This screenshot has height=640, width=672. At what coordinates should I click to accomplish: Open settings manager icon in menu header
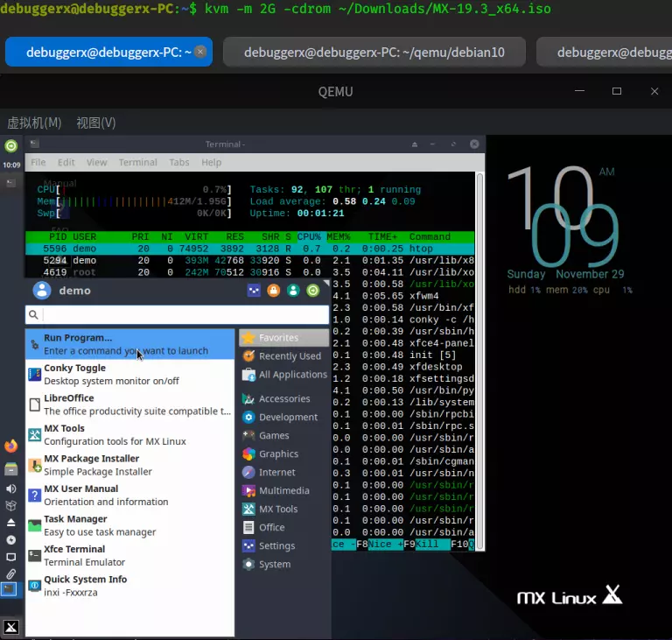click(253, 291)
